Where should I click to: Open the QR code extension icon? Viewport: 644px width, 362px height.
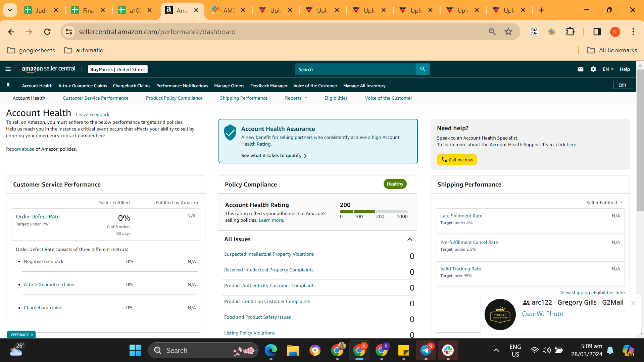click(x=534, y=32)
